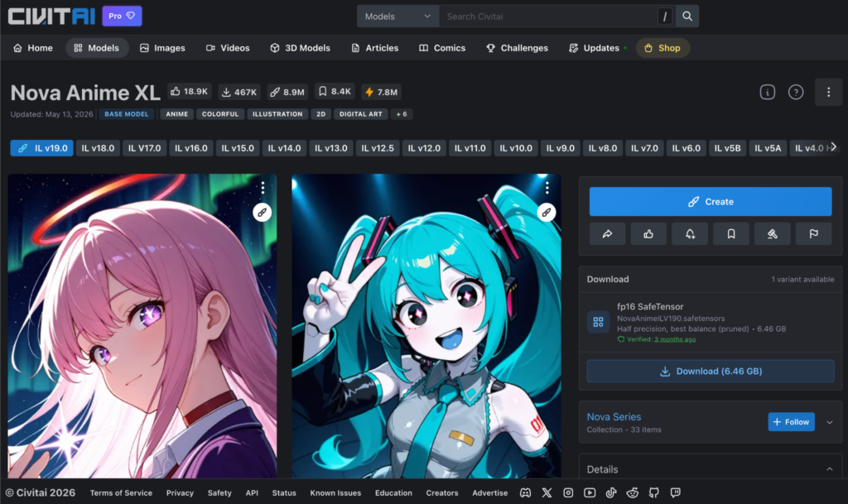Click the blue Create button
The width and height of the screenshot is (848, 504).
pos(711,201)
